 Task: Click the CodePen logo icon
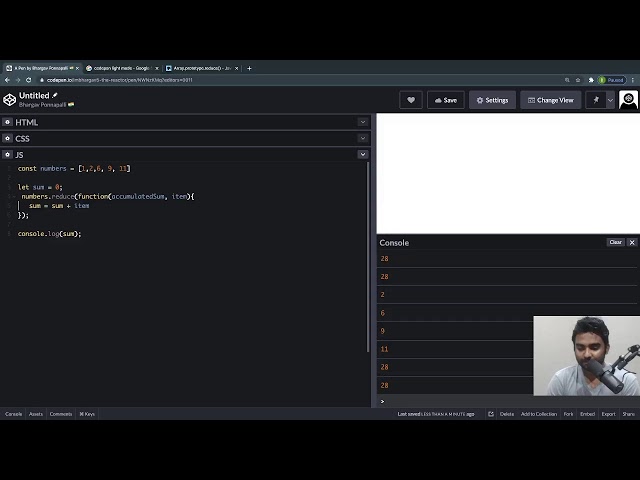click(x=9, y=100)
